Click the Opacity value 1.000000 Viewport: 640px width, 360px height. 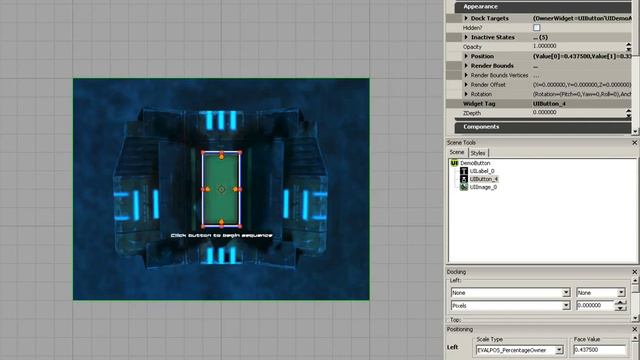pyautogui.click(x=544, y=47)
